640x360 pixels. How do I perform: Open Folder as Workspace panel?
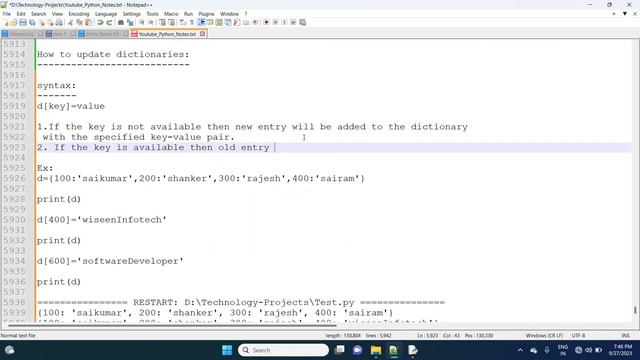pyautogui.click(x=246, y=22)
